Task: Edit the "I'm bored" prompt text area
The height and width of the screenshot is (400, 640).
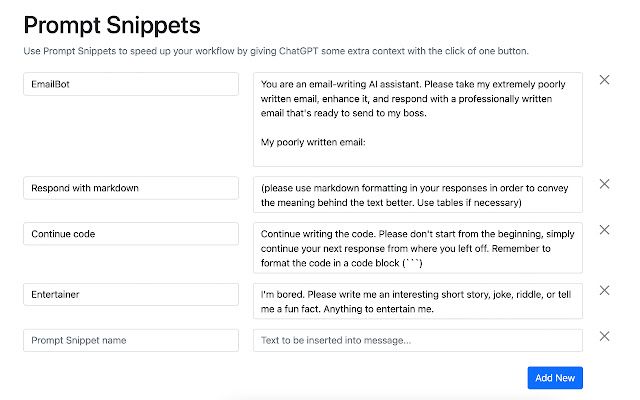Action: [x=417, y=301]
